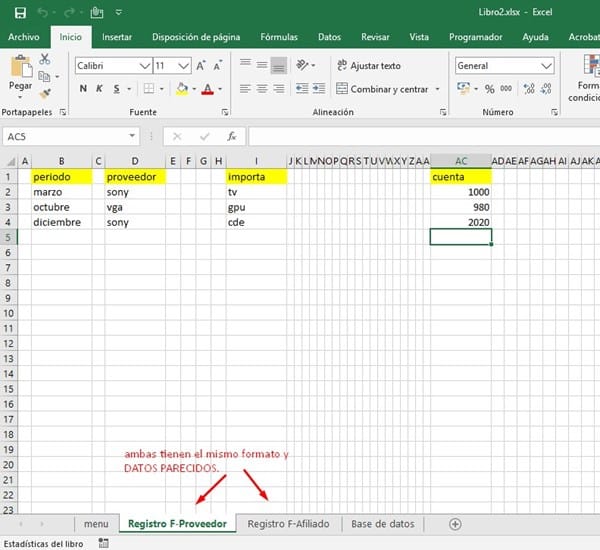The width and height of the screenshot is (600, 550).
Task: Open the Calibri font name dropdown
Action: pos(144,66)
